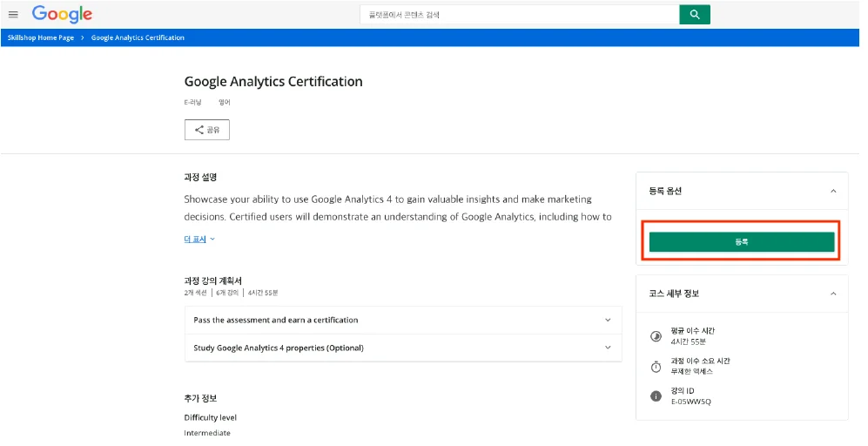Click the green 등록 enroll button

pyautogui.click(x=741, y=242)
